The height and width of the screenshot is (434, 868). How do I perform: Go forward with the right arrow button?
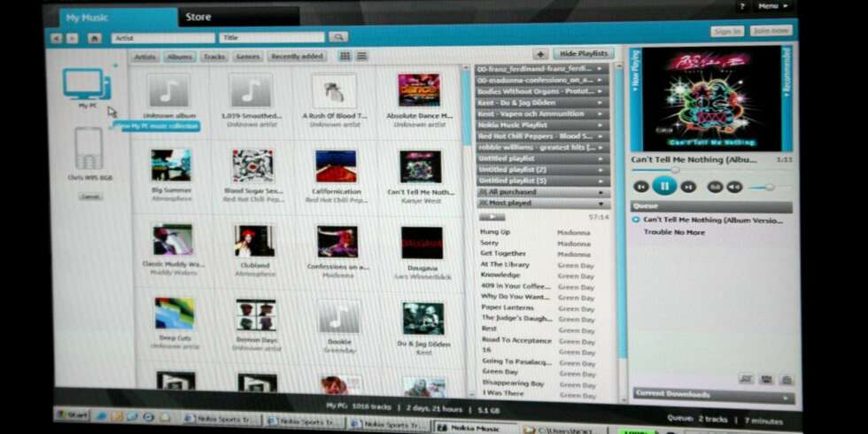coord(73,38)
